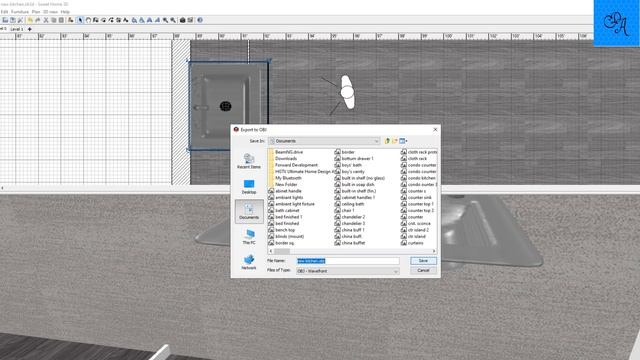Click the Save button in Export dialog
The height and width of the screenshot is (360, 640).
tap(423, 260)
